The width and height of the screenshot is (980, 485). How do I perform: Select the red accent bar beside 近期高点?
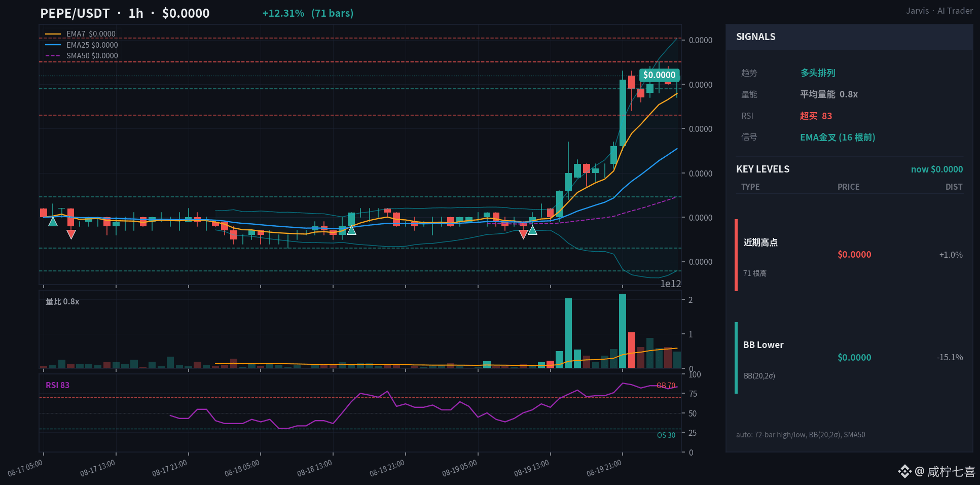(x=736, y=255)
